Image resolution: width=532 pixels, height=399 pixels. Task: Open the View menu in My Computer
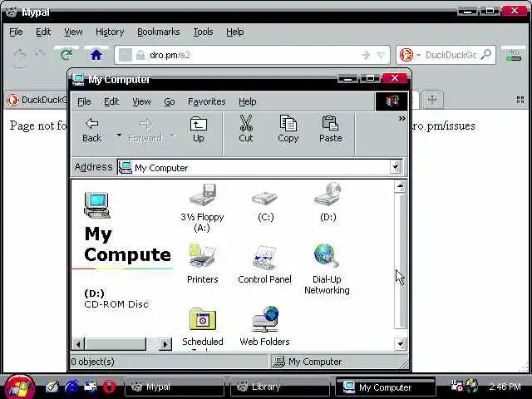(x=141, y=101)
